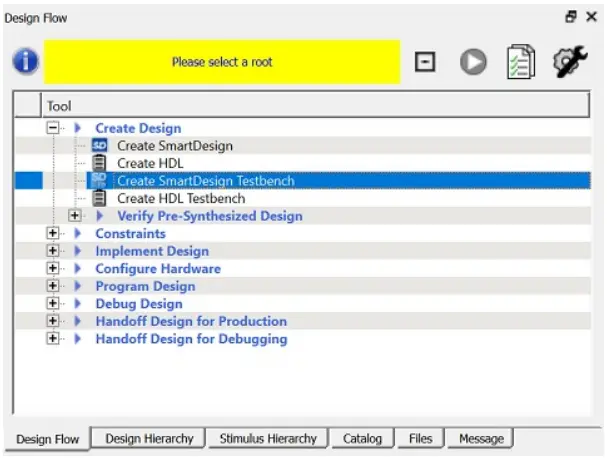Click the arrow icon beside Configure Hardware
The image size is (607, 458).
tap(77, 268)
